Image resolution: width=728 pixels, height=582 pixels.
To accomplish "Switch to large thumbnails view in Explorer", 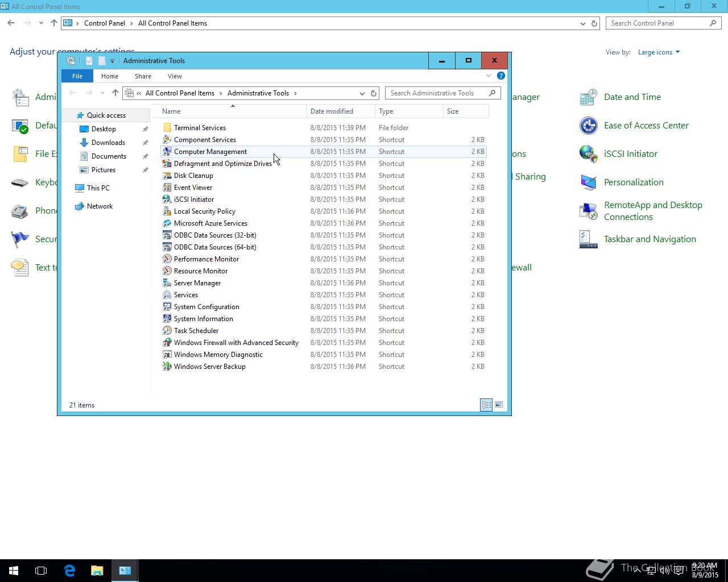I will [499, 405].
